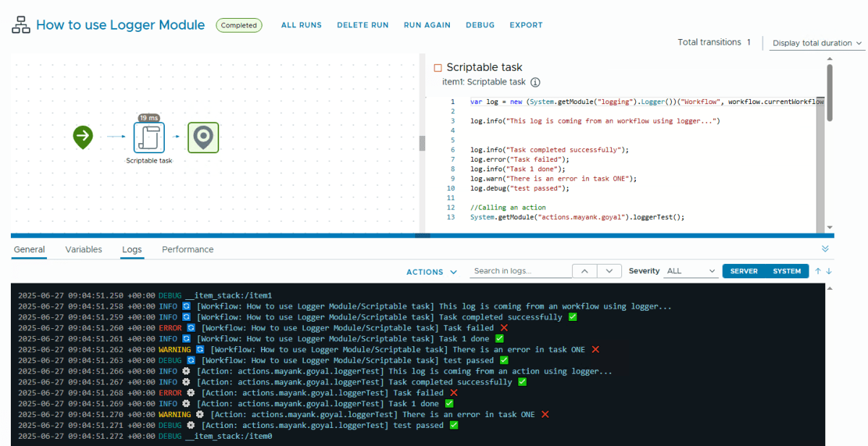The height and width of the screenshot is (446, 868).
Task: Click Workflow WARNING 'error in task ONE' log line
Action: [x=309, y=350]
